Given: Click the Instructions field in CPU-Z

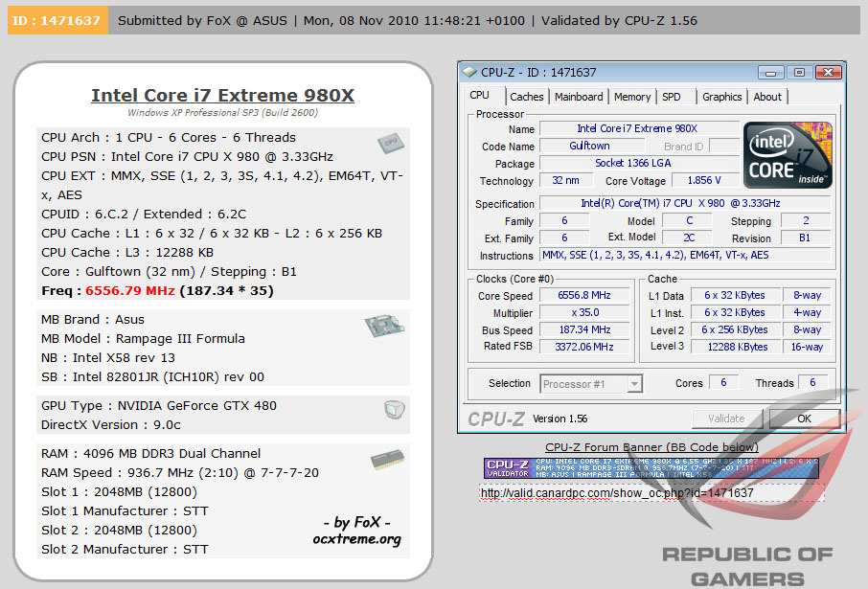Looking at the screenshot, I should pos(685,255).
